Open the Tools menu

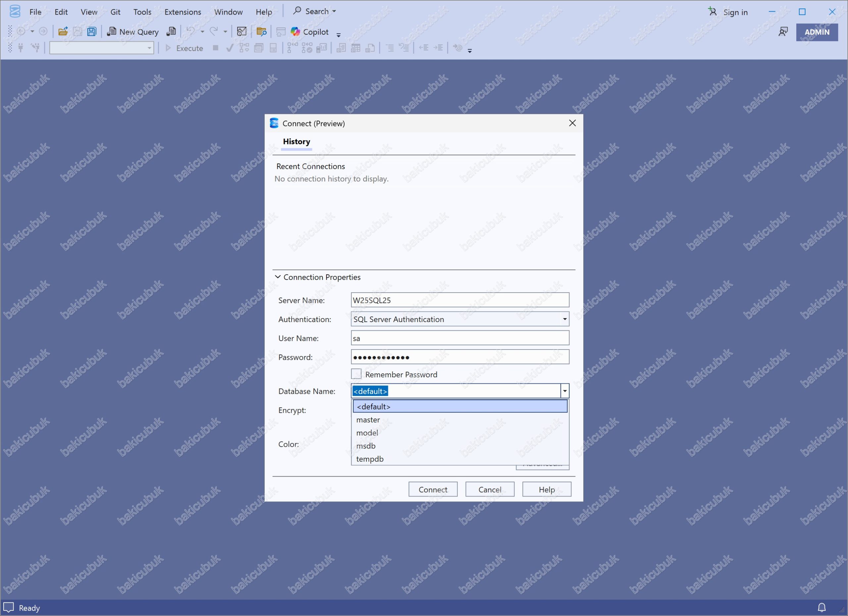pos(142,12)
